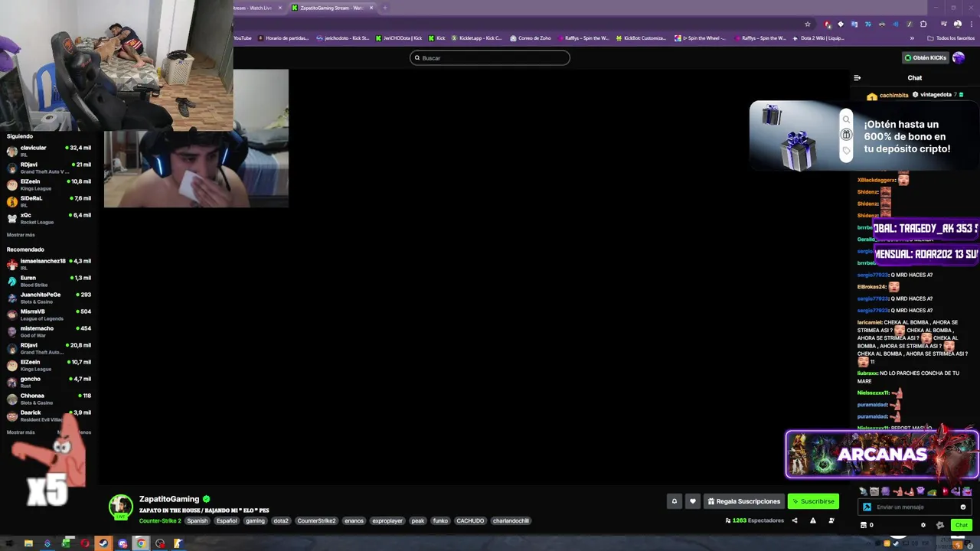Expand Mostrar más under Siguiendo
Image resolution: width=980 pixels, height=551 pixels.
(21, 235)
